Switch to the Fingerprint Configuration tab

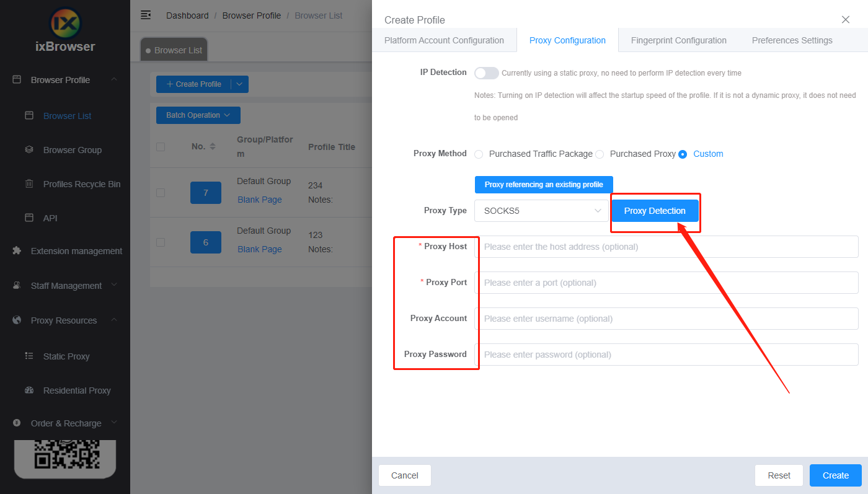click(678, 40)
